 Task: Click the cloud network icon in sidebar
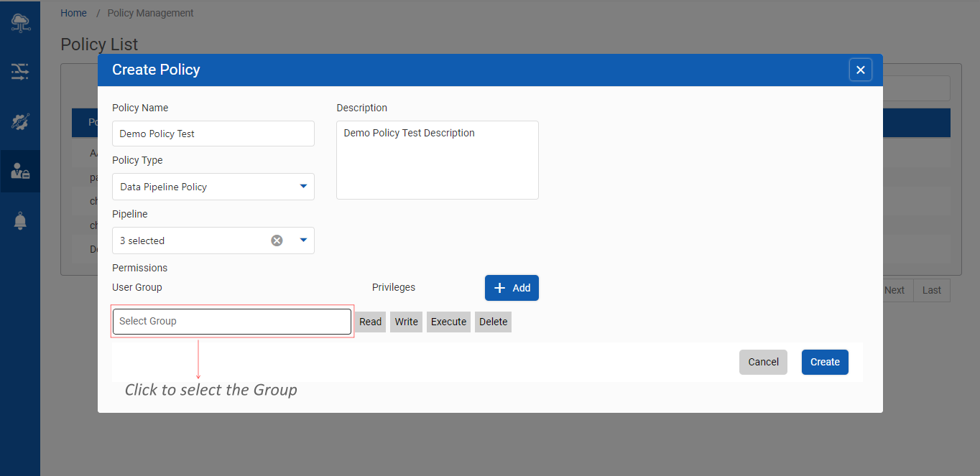(20, 23)
